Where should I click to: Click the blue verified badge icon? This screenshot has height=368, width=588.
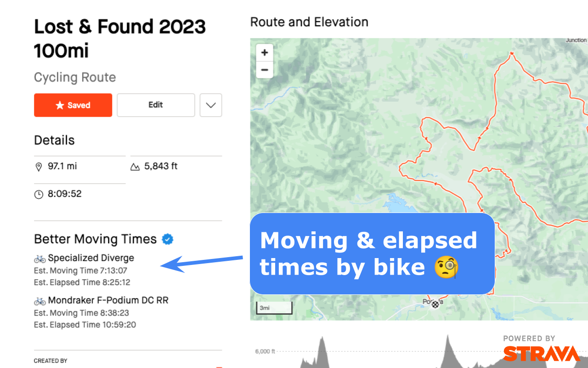[x=168, y=239]
